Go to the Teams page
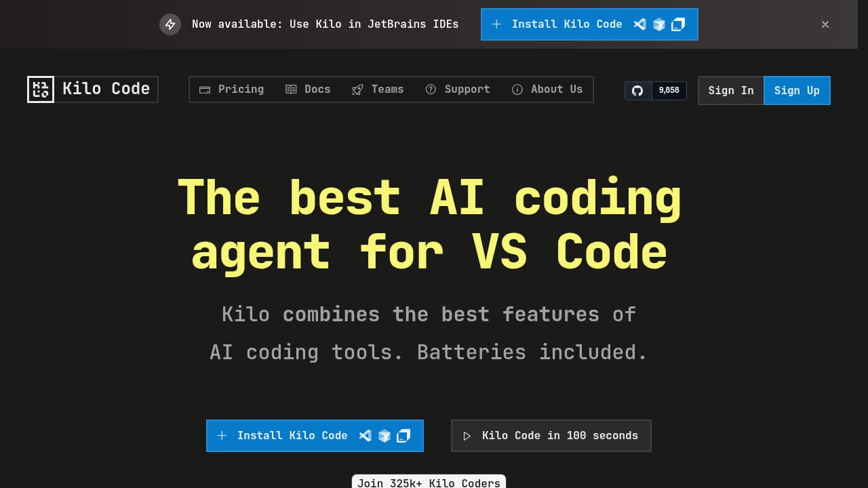The width and height of the screenshot is (868, 488). click(378, 89)
